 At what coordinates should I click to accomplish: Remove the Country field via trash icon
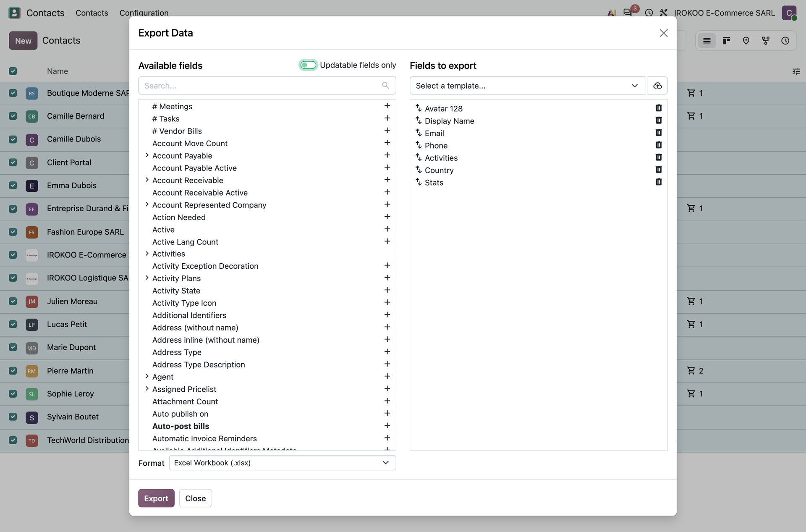pyautogui.click(x=659, y=170)
